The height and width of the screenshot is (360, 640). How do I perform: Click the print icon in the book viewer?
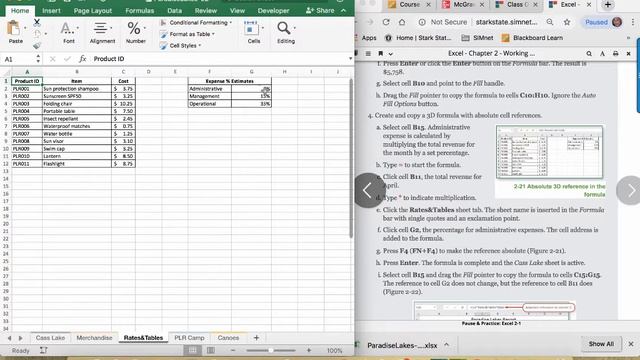(x=616, y=53)
